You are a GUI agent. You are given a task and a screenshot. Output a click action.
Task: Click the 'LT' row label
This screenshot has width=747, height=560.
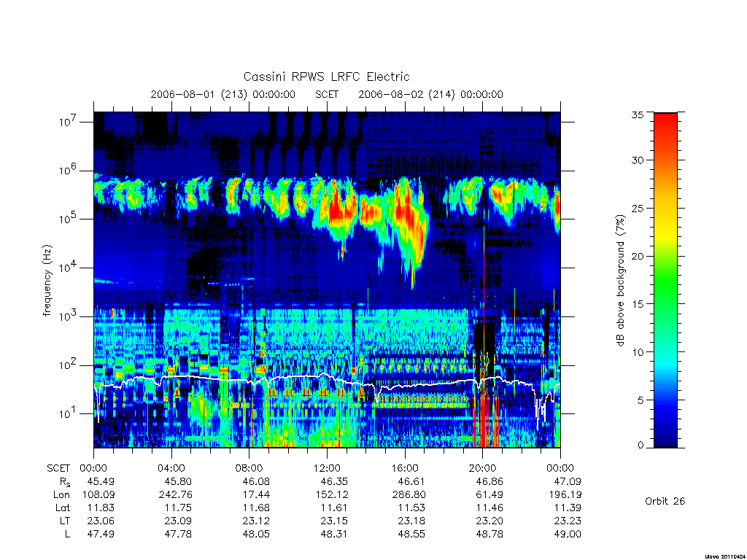(x=65, y=521)
